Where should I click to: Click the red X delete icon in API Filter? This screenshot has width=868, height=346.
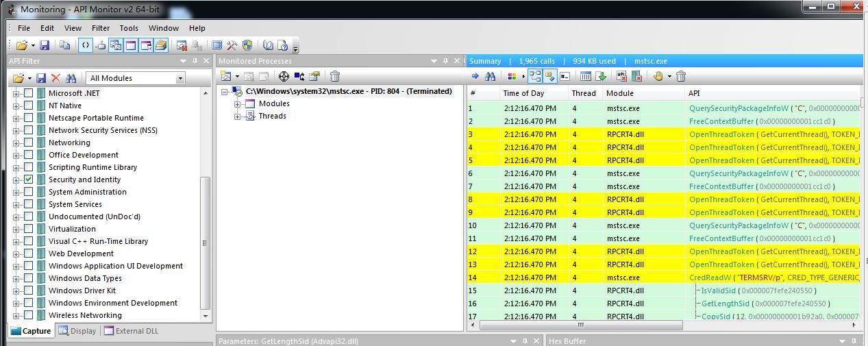tap(56, 78)
